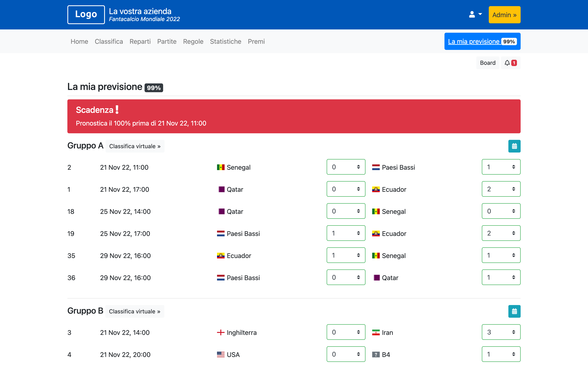Click Ecuador flag in match 35
Viewport: 588px width, 368px height.
tap(221, 256)
